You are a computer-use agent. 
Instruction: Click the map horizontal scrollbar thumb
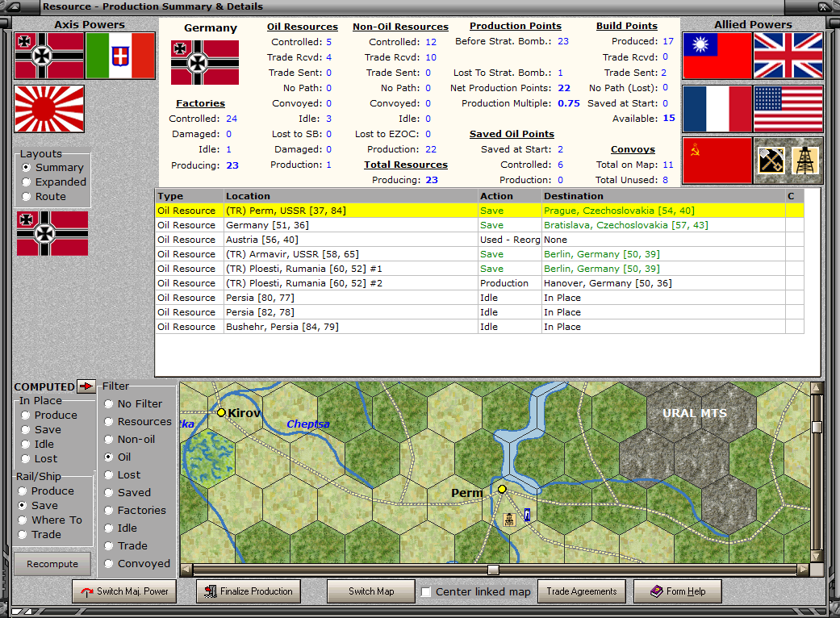click(x=493, y=570)
